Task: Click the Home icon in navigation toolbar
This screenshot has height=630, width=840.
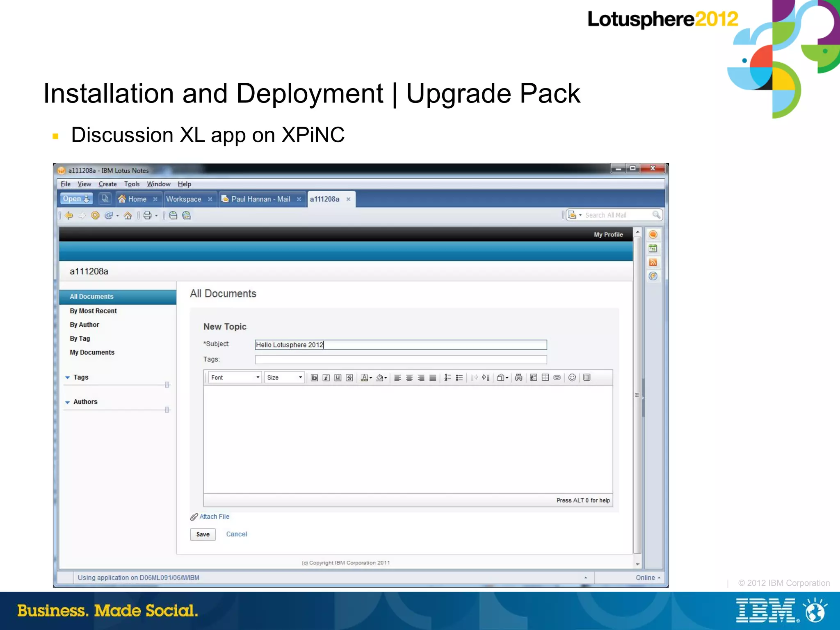Action: (128, 215)
